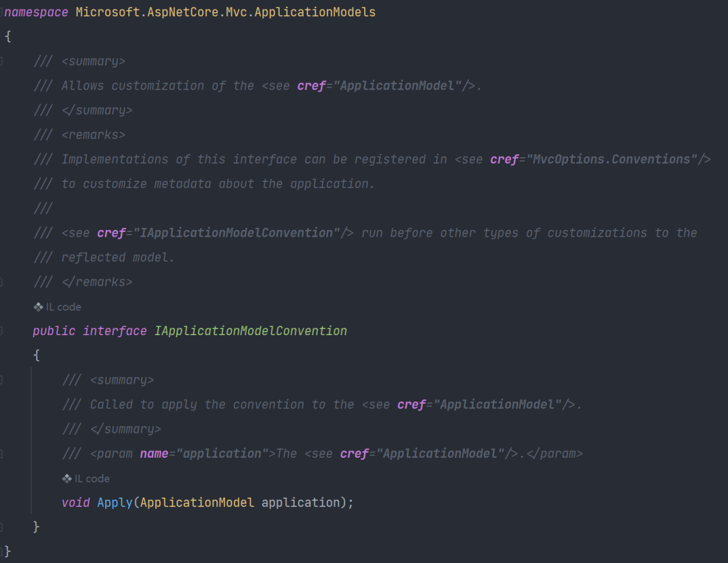Screen dimensions: 728x563
Task: Click the Apply method name
Action: point(115,502)
